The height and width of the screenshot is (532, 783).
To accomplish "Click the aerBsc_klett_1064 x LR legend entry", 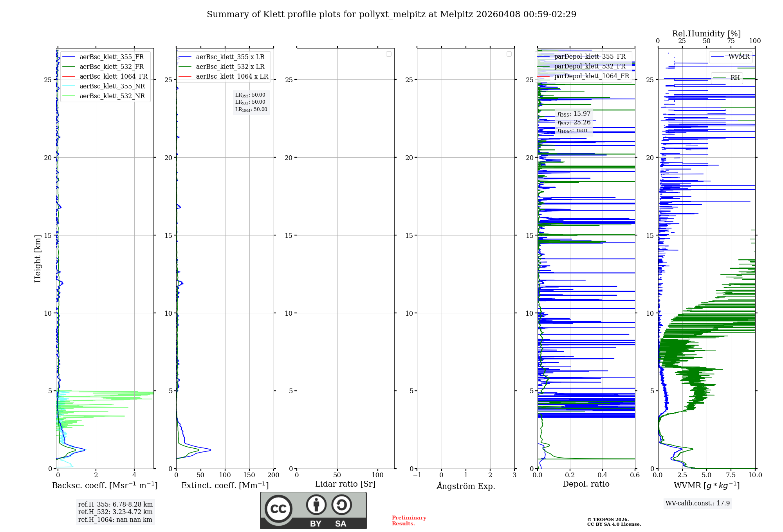I will [x=232, y=76].
